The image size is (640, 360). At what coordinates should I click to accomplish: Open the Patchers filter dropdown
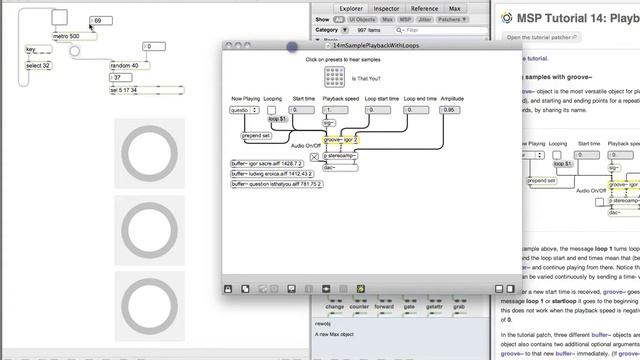(452, 20)
